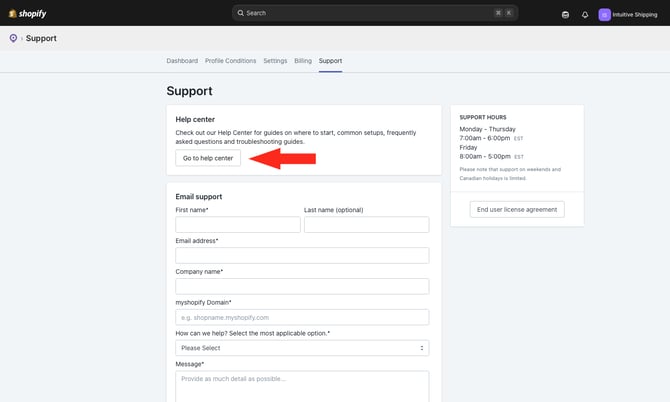The height and width of the screenshot is (402, 670).
Task: Open the search bar
Action: click(x=375, y=13)
